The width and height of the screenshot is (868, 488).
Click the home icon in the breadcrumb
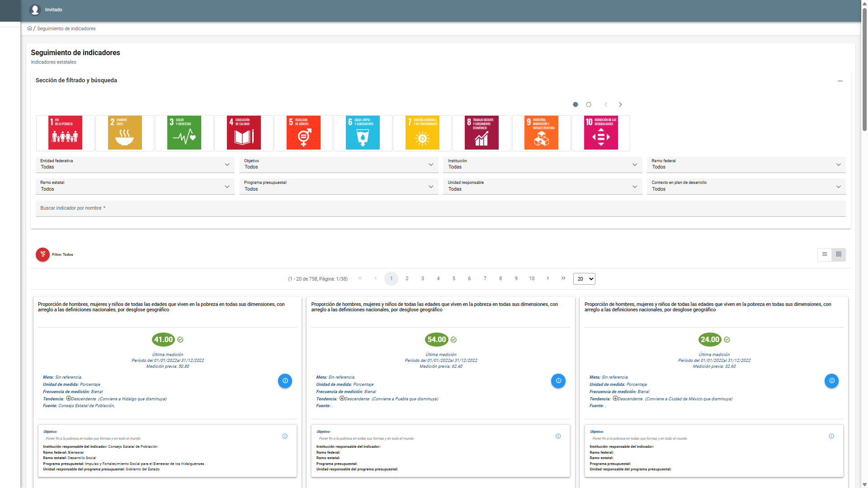pos(29,28)
